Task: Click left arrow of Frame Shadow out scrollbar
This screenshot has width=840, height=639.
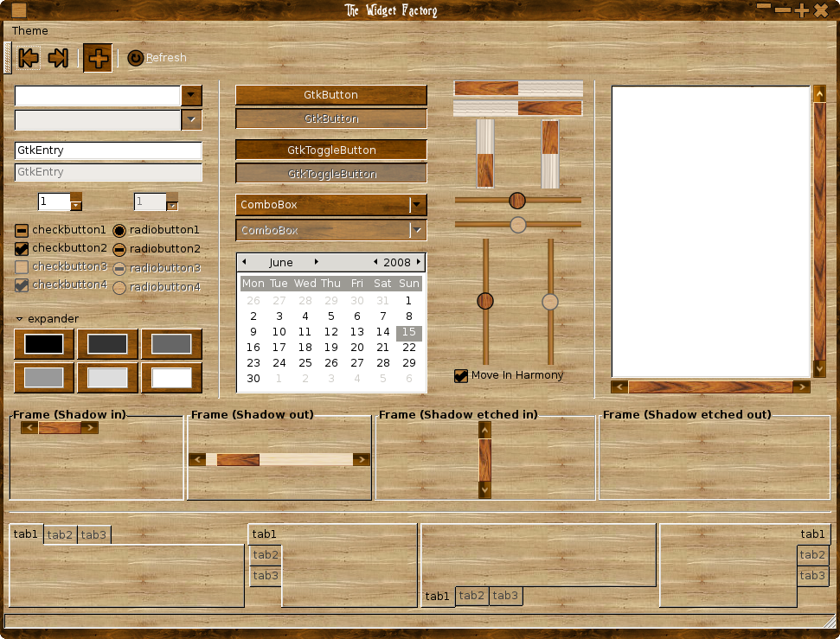Action: 197,459
